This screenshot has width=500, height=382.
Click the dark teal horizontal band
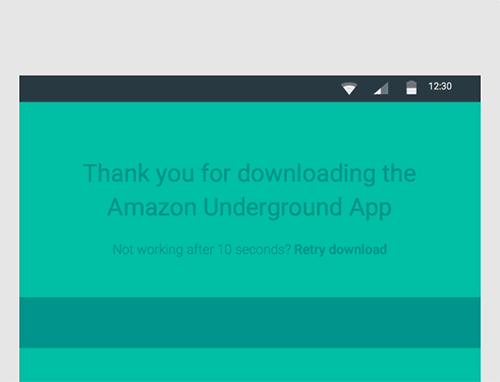[250, 322]
